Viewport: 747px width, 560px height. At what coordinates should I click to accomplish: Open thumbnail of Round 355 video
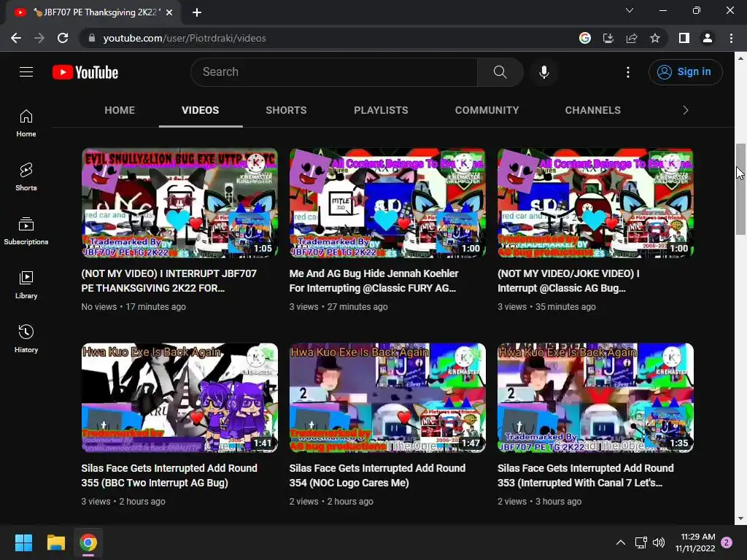point(179,397)
